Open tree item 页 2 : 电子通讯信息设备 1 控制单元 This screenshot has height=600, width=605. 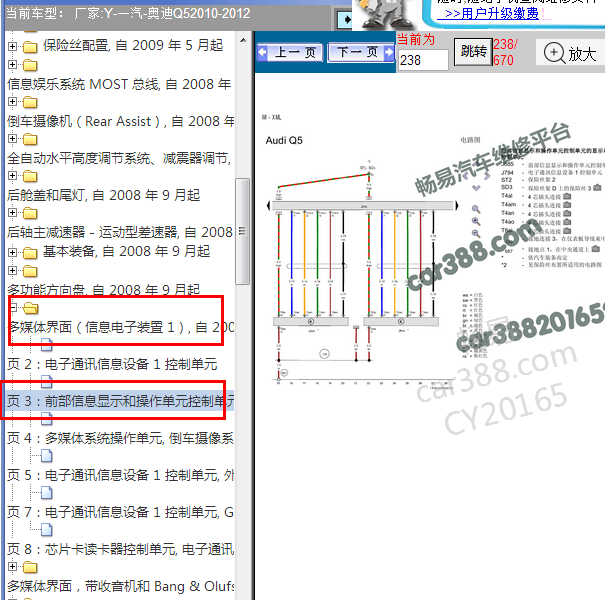click(112, 364)
